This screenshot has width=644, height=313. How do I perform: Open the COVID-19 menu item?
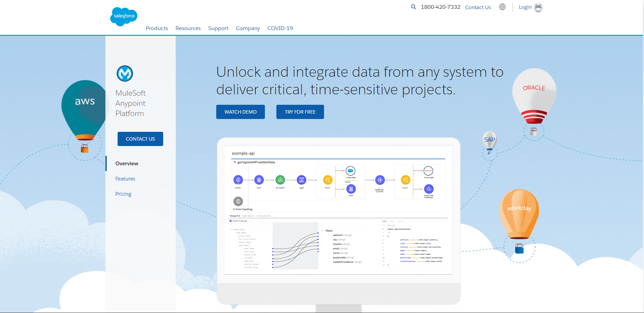[x=280, y=28]
